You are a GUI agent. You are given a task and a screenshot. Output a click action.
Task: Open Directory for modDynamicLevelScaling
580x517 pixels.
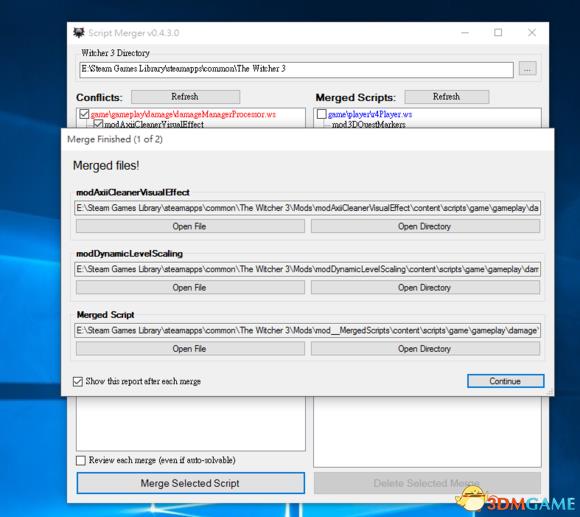tap(425, 287)
